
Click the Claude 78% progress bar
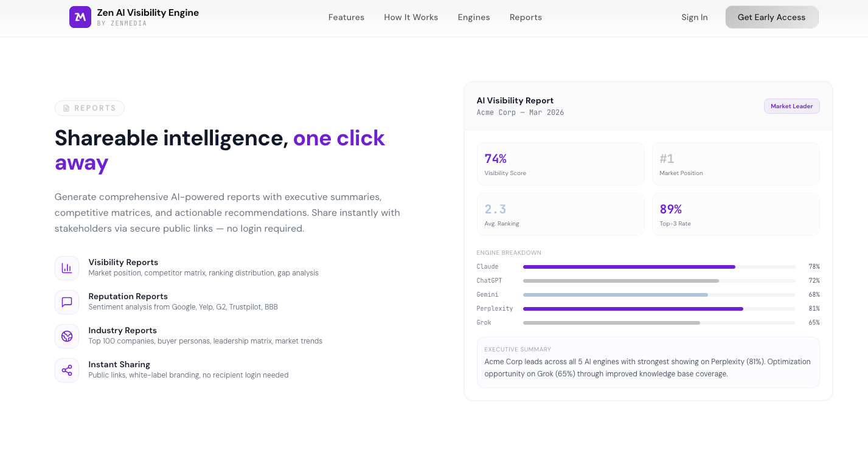[x=659, y=267]
